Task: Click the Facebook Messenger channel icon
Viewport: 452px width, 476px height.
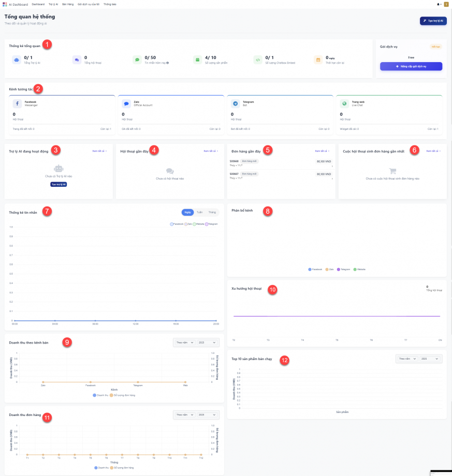Action: 17,103
